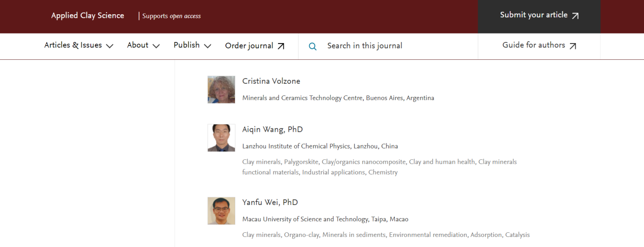Click the Supports open access label
The height and width of the screenshot is (247, 644).
pyautogui.click(x=172, y=16)
